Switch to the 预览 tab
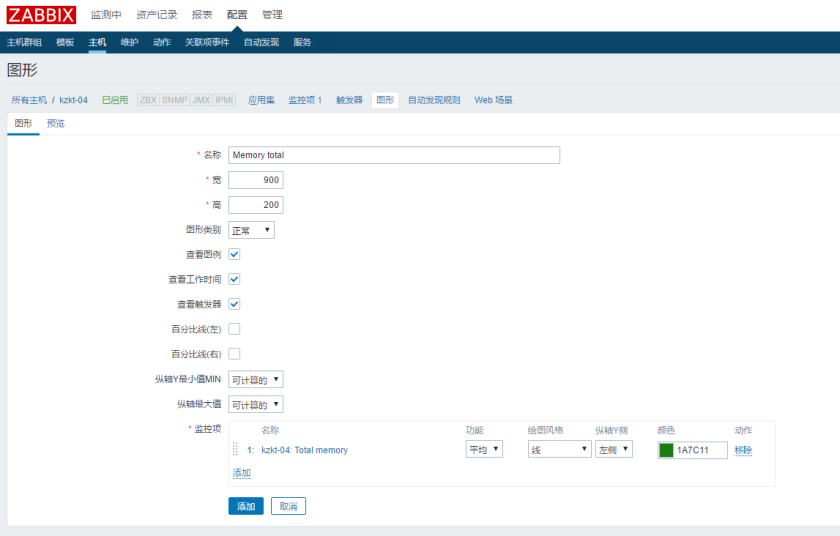 tap(56, 124)
